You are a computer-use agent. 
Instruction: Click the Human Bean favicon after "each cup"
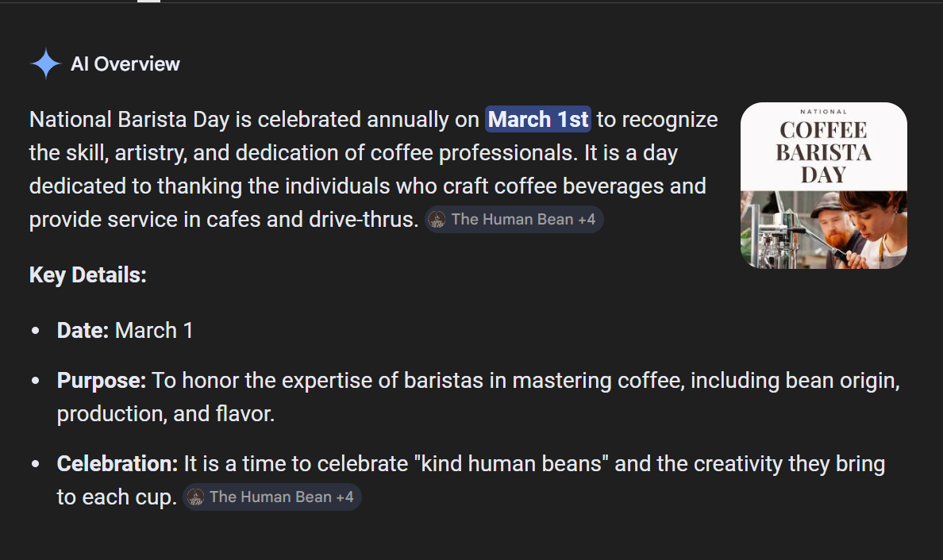click(195, 497)
